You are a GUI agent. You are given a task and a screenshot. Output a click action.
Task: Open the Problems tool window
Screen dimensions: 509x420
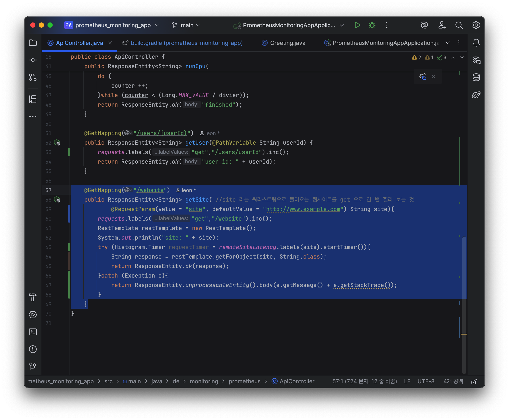point(33,349)
